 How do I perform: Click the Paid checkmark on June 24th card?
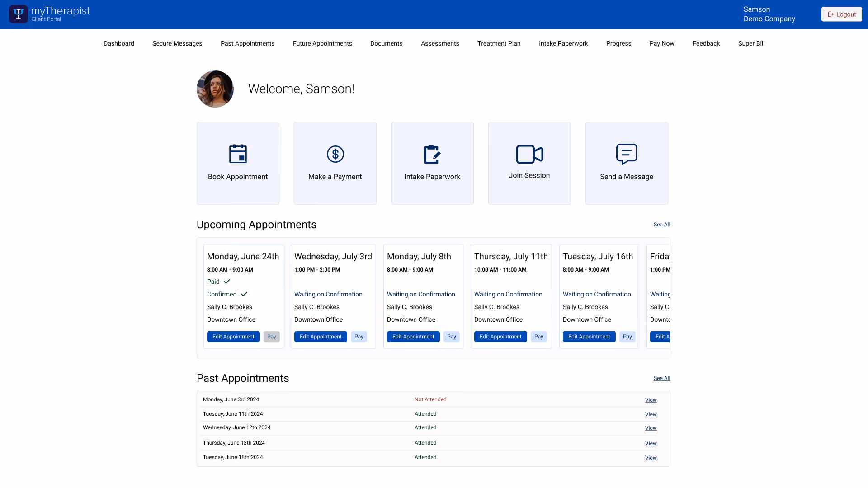tap(227, 282)
